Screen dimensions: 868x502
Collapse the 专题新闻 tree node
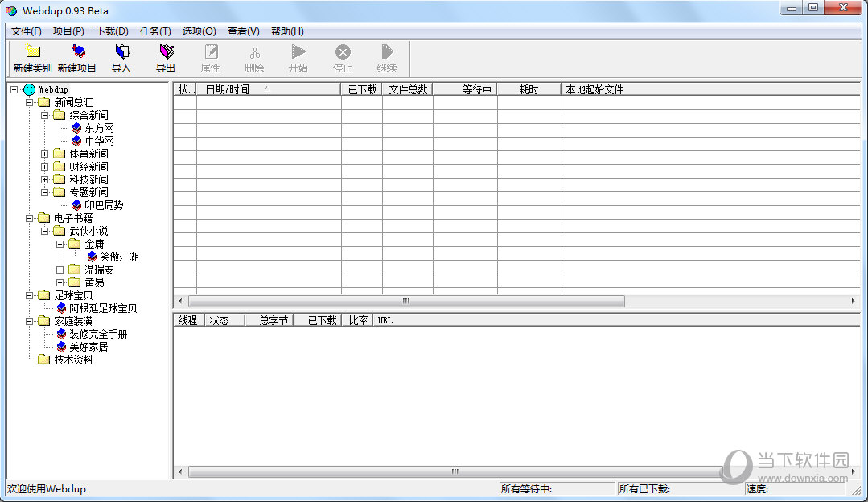click(x=45, y=192)
